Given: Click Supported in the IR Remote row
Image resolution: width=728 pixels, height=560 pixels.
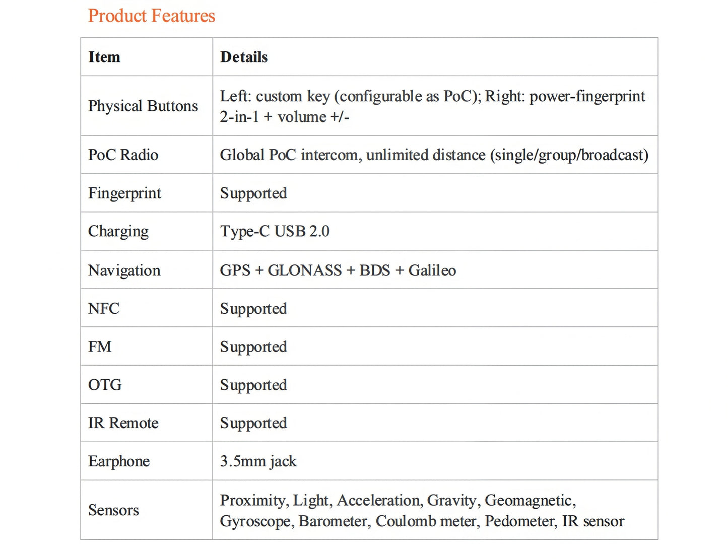Looking at the screenshot, I should click(253, 424).
